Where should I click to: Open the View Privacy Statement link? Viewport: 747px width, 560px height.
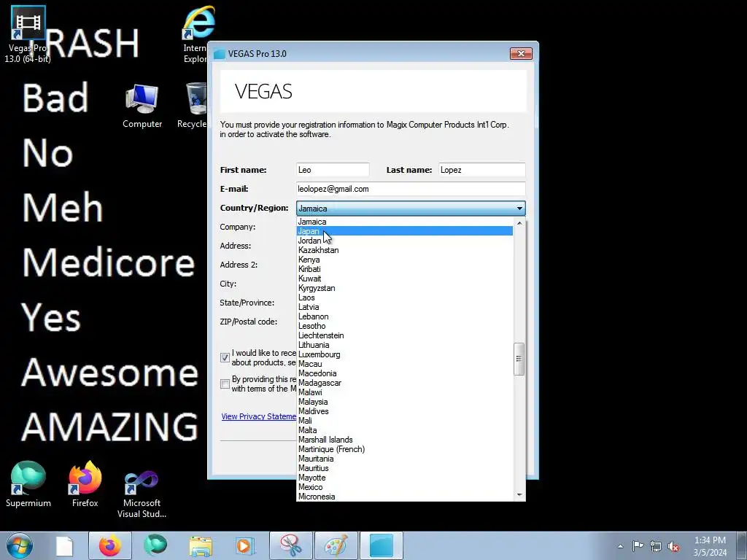point(259,416)
